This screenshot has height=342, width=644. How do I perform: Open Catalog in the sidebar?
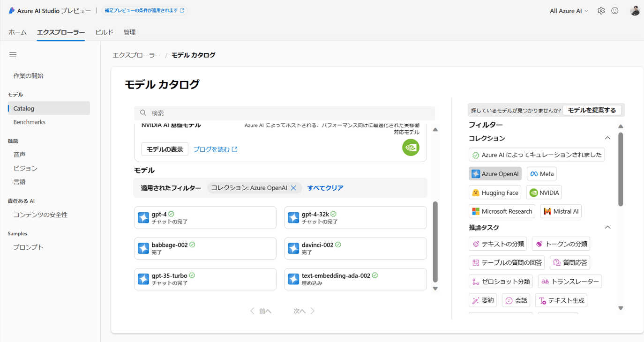[x=49, y=108]
